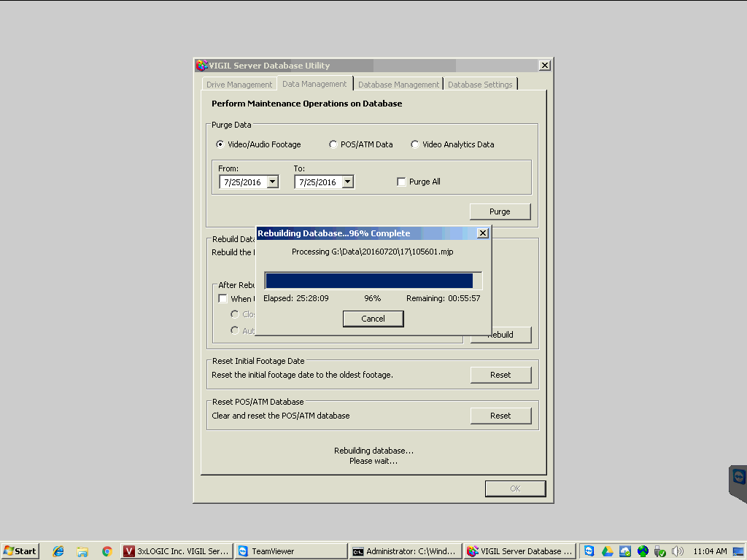Screen dimensions: 747x560
Task: Click the OK button in the utility window
Action: click(516, 489)
